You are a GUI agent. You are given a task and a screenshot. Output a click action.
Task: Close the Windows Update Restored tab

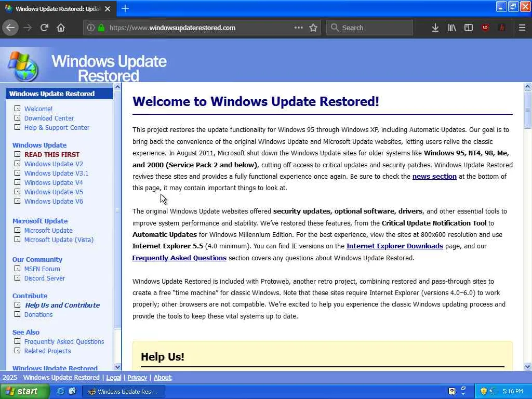tap(108, 9)
